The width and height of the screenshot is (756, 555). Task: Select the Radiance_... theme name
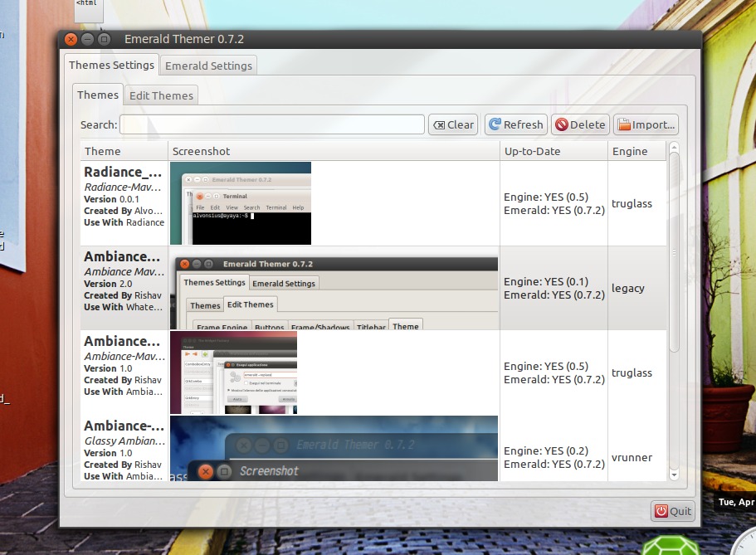[x=123, y=173]
